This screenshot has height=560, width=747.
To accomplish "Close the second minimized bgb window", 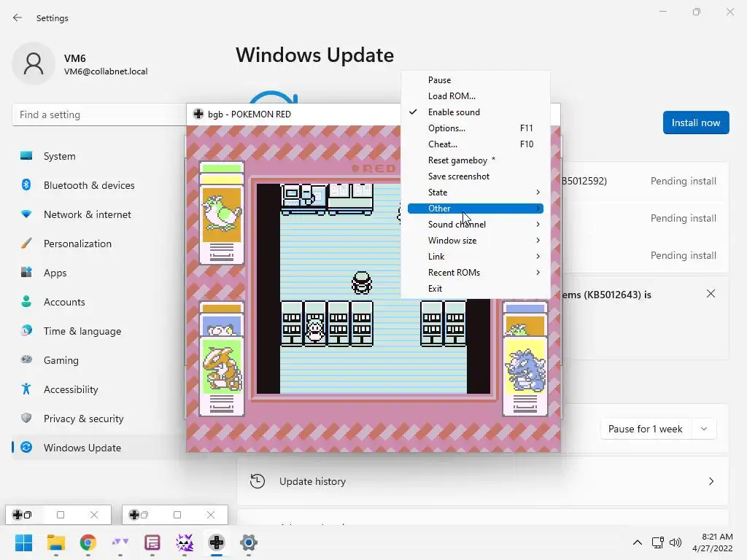I will [211, 515].
